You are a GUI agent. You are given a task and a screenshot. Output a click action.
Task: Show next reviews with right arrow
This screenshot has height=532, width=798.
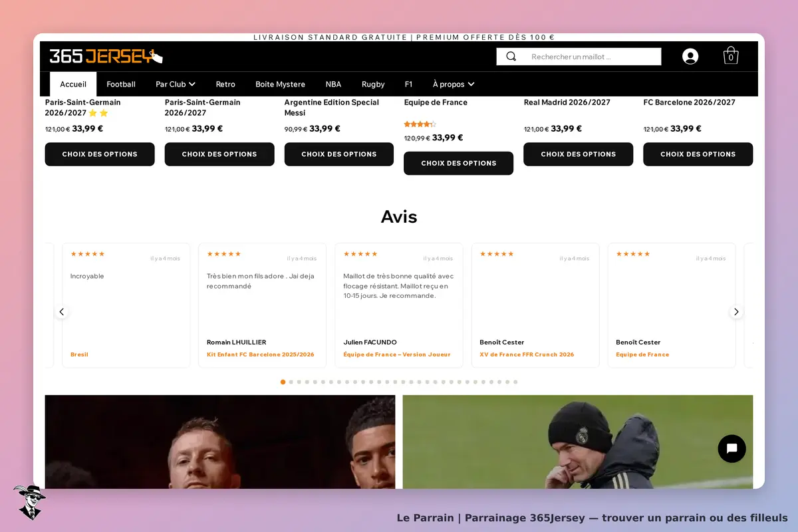pyautogui.click(x=736, y=312)
